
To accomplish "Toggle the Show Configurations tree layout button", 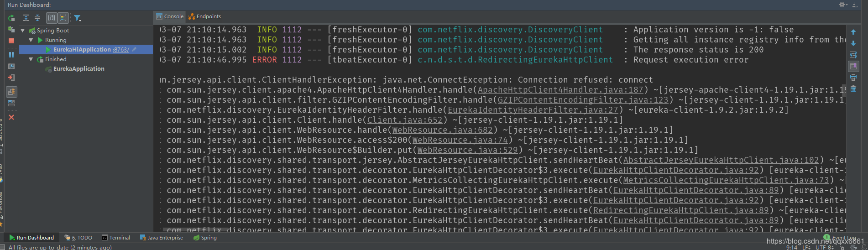I will click(11, 92).
